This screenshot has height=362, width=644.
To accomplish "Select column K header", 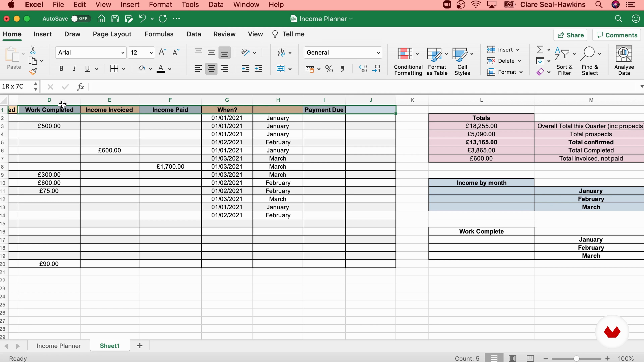I will click(x=412, y=100).
